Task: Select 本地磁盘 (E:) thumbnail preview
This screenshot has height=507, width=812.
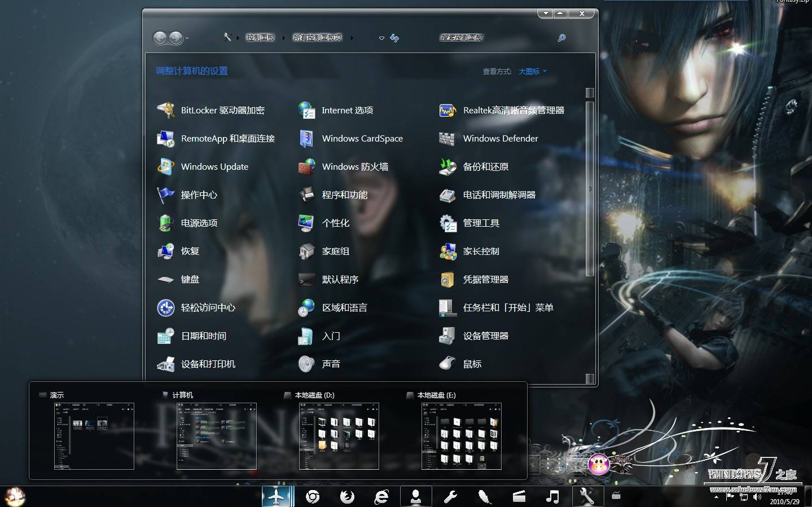Action: pyautogui.click(x=461, y=436)
